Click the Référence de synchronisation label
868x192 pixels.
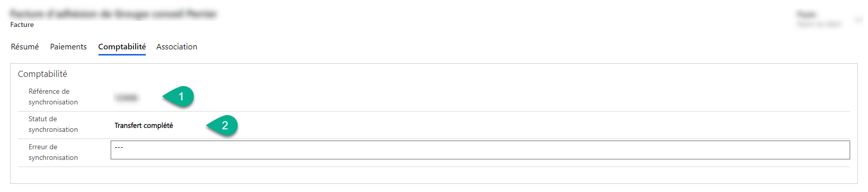[x=53, y=97]
